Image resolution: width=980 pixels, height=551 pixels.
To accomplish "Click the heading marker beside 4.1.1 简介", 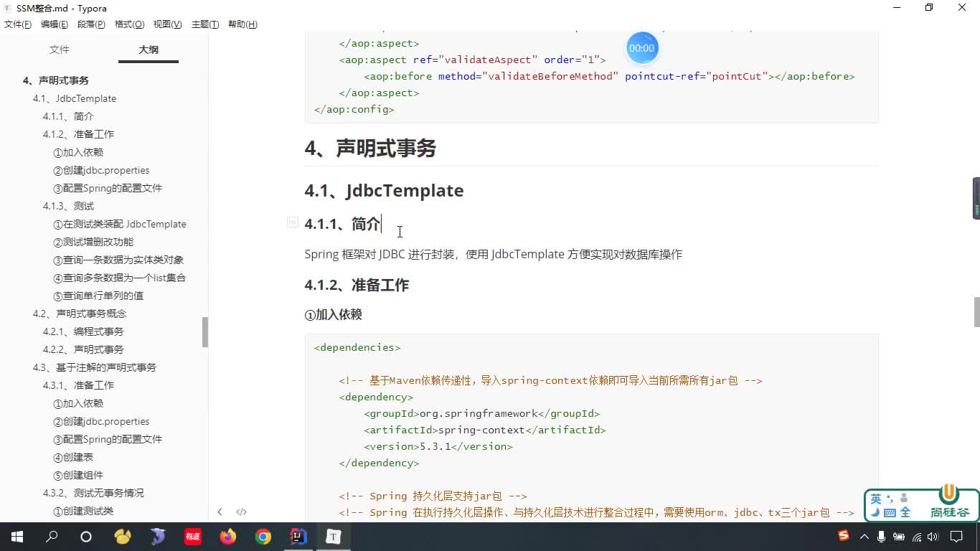I will pos(292,222).
